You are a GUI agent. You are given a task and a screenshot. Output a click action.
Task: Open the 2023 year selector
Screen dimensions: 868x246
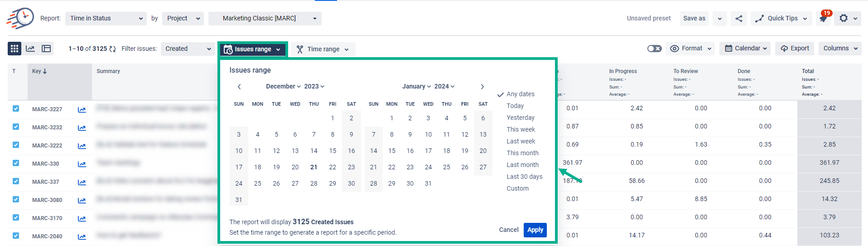pos(314,86)
